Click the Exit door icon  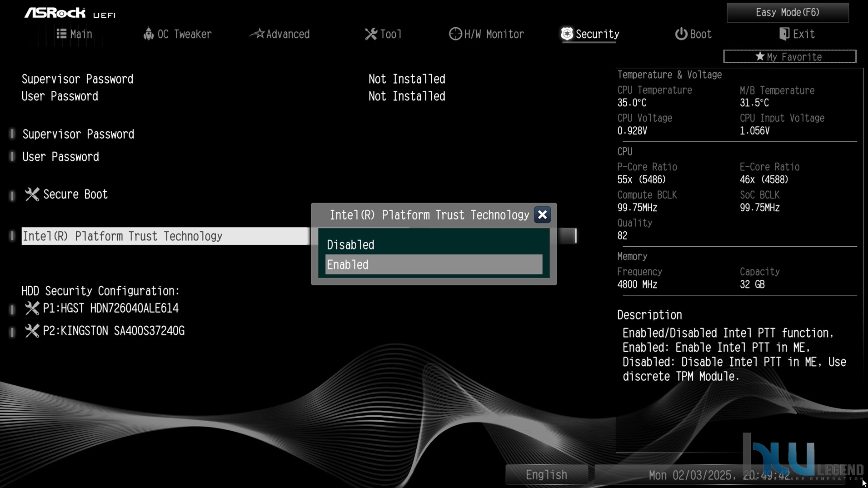784,34
